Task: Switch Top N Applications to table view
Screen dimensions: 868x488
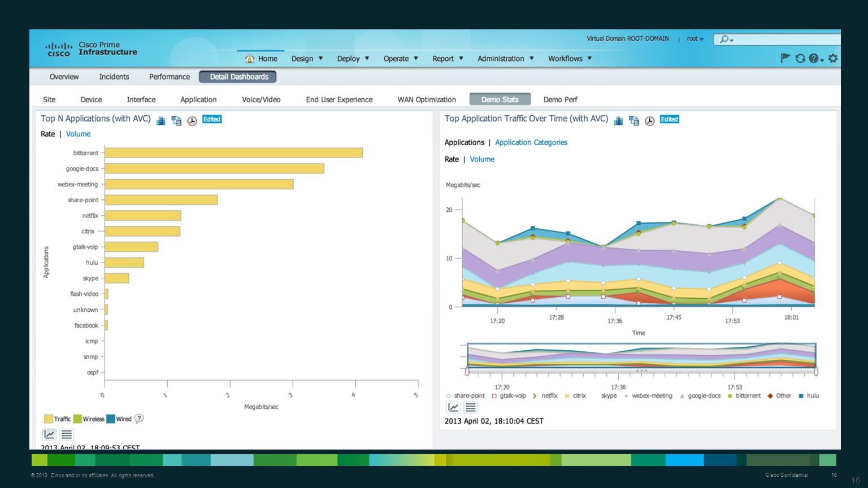Action: (x=67, y=434)
